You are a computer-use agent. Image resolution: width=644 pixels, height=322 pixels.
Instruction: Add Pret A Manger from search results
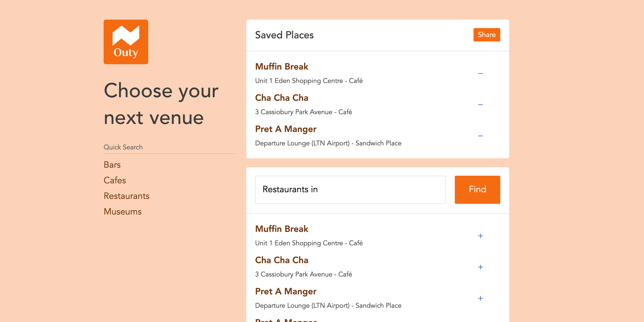coord(480,298)
